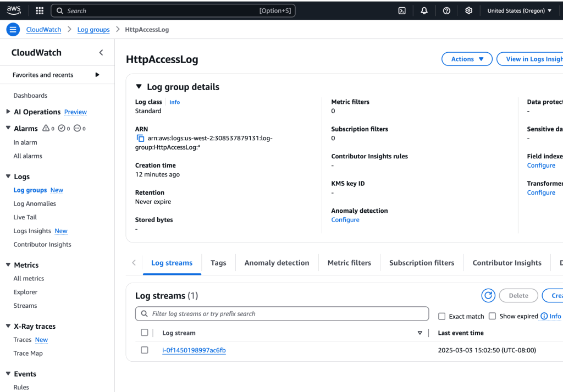Screen dimensions: 563x392
Task: Open settings gear in top bar
Action: (x=468, y=10)
